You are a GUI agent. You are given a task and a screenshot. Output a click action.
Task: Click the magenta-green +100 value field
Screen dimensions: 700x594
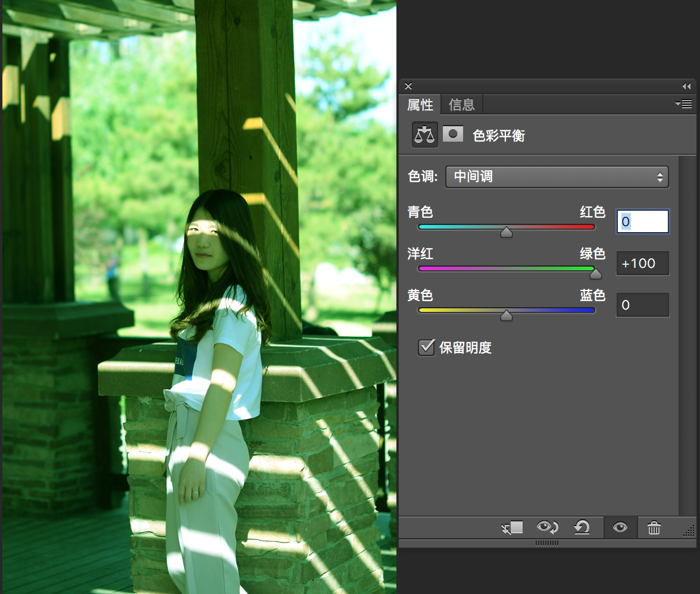(642, 263)
